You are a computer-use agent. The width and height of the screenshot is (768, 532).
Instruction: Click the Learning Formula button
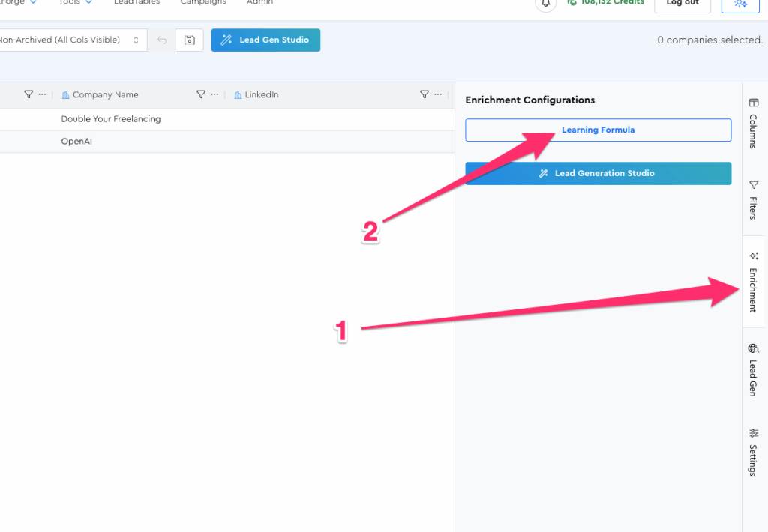click(x=598, y=130)
